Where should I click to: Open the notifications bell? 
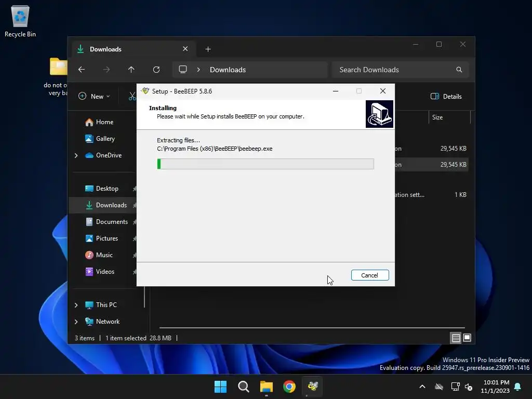pyautogui.click(x=518, y=387)
